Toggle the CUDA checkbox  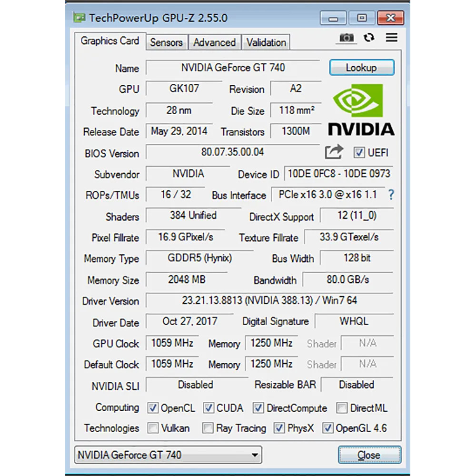click(x=208, y=408)
